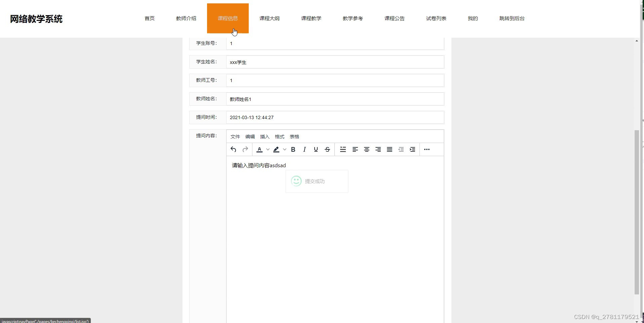Click the 提交成功 toast message
Screen dimensions: 644x323
[x=317, y=181]
